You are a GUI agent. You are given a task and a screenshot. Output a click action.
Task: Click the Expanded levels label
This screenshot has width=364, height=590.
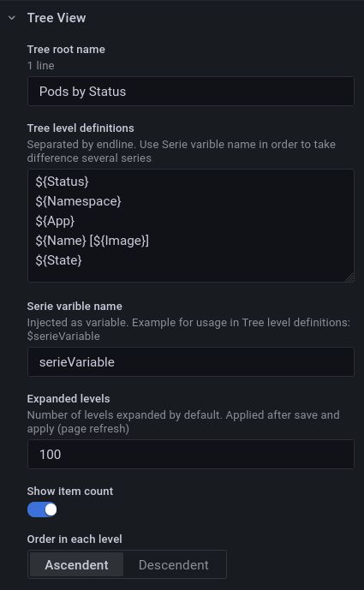(x=69, y=398)
